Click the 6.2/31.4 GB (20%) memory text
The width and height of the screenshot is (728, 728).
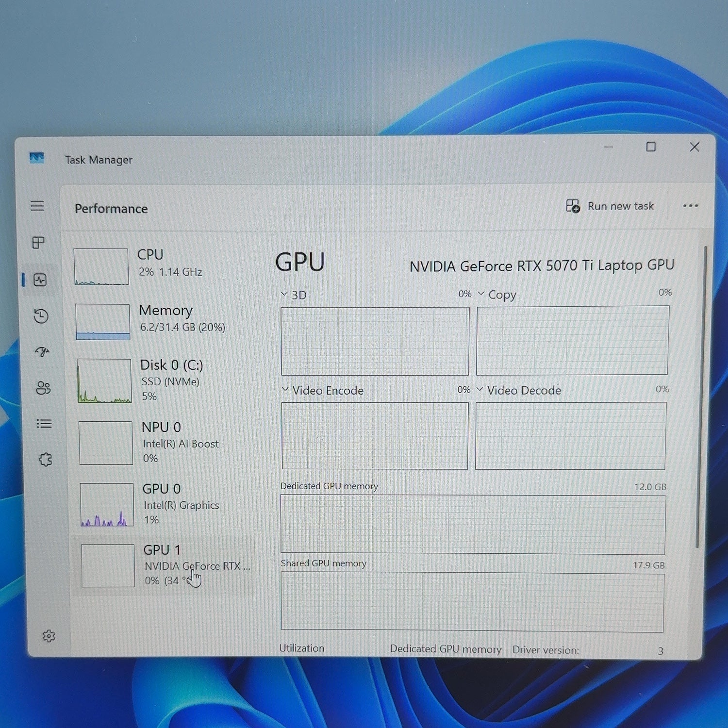182,328
